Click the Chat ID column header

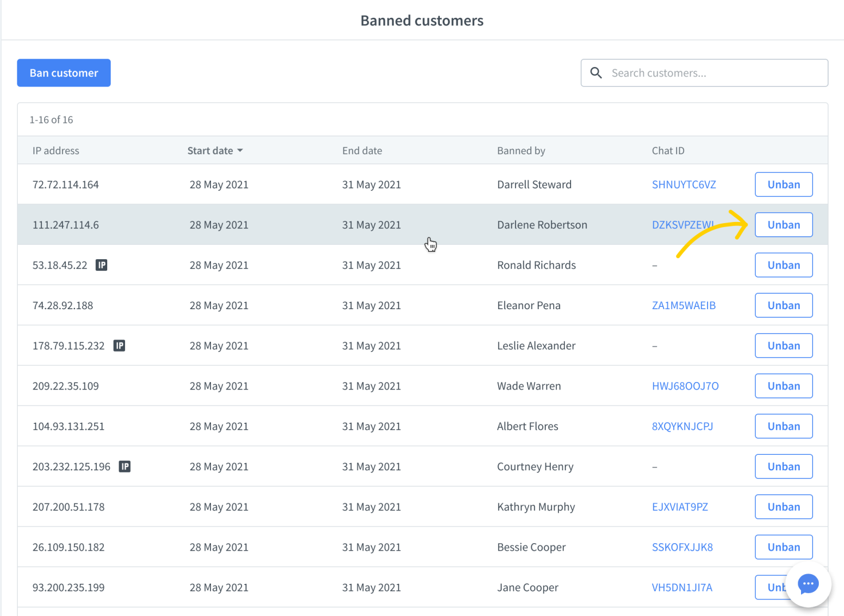pyautogui.click(x=668, y=150)
